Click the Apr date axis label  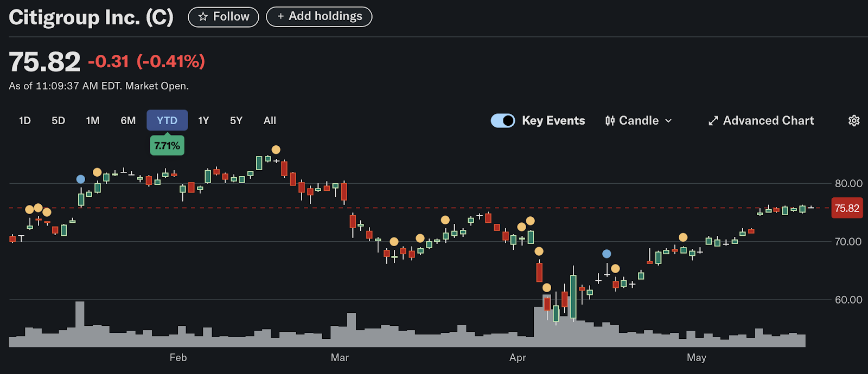518,358
